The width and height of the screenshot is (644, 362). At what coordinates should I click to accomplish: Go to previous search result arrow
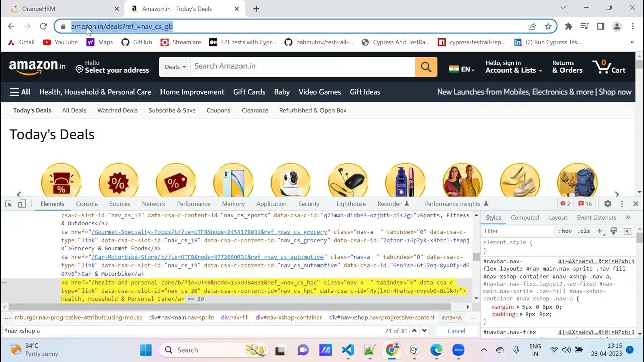tap(415, 331)
